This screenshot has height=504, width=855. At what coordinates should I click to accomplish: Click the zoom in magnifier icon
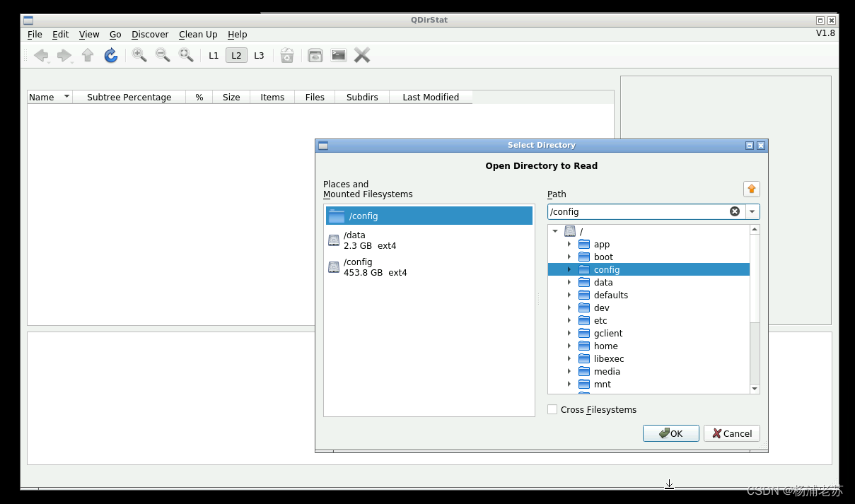139,55
